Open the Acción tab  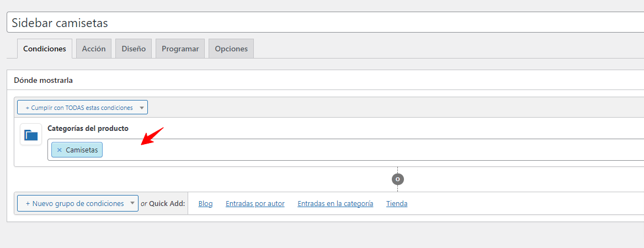coord(94,49)
